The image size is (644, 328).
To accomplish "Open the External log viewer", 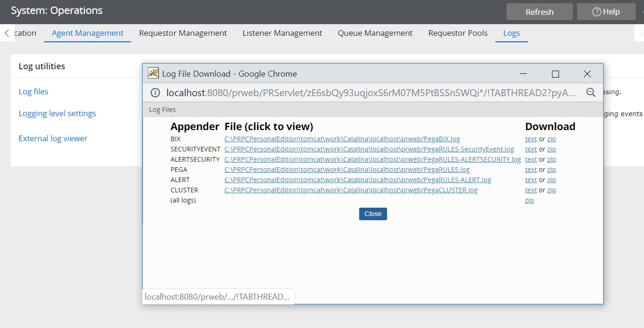I will (53, 138).
